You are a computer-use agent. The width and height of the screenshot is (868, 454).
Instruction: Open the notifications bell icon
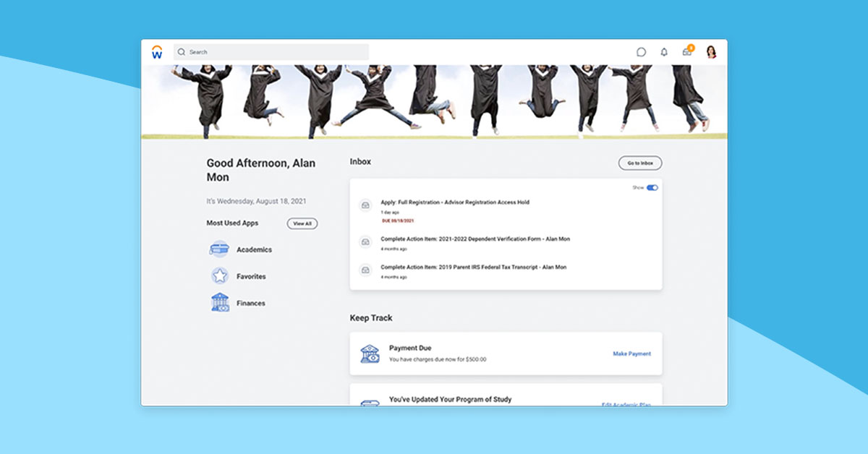click(664, 52)
